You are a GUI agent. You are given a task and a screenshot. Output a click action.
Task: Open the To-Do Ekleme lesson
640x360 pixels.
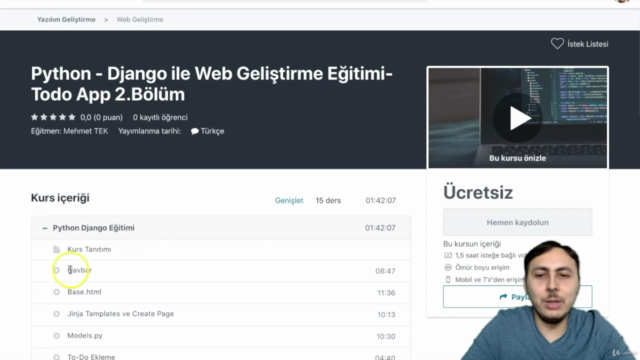tap(91, 357)
